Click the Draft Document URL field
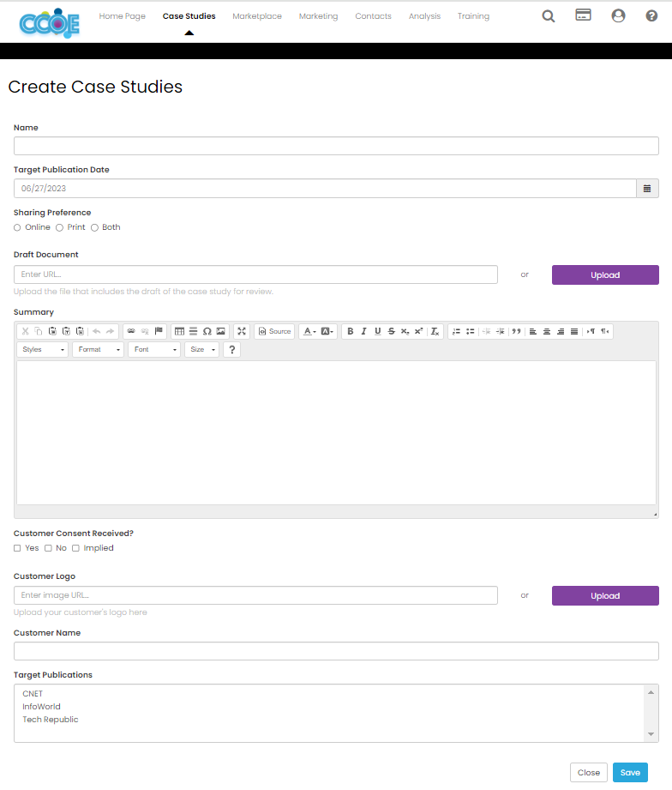The height and width of the screenshot is (790, 672). 255,274
